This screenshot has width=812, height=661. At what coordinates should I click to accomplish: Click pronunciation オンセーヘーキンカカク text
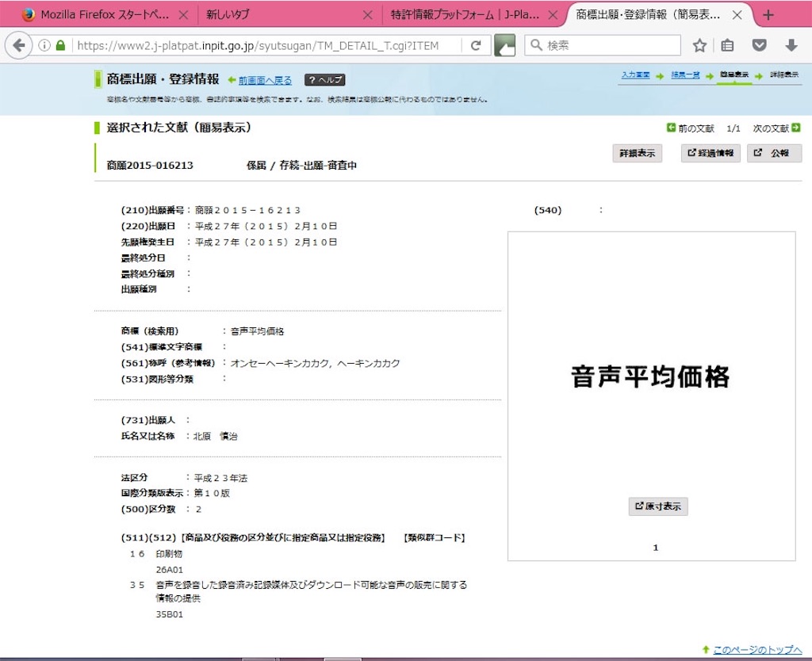[279, 363]
